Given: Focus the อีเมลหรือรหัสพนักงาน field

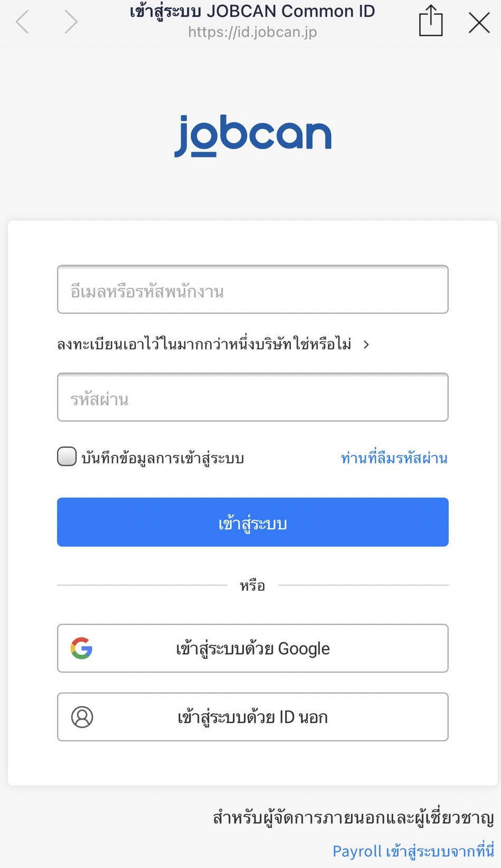Looking at the screenshot, I should 252,290.
